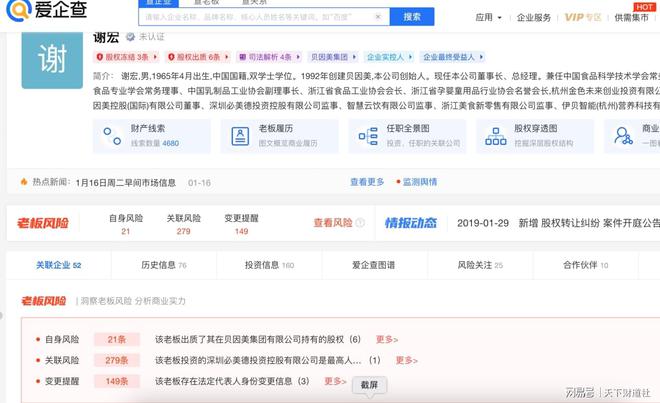Click 关联风险 count 279 in the summary bar
This screenshot has height=403, width=660.
coord(184,231)
